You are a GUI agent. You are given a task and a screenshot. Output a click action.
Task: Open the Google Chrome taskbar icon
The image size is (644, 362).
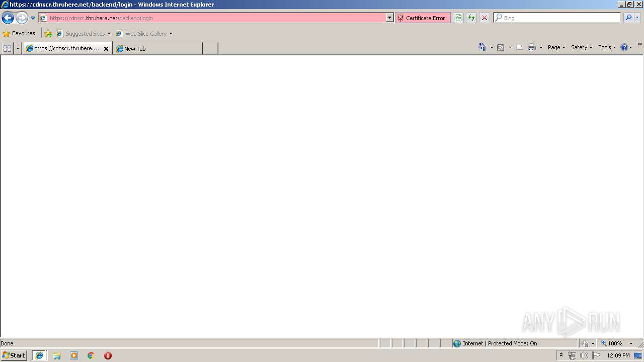tap(91, 355)
